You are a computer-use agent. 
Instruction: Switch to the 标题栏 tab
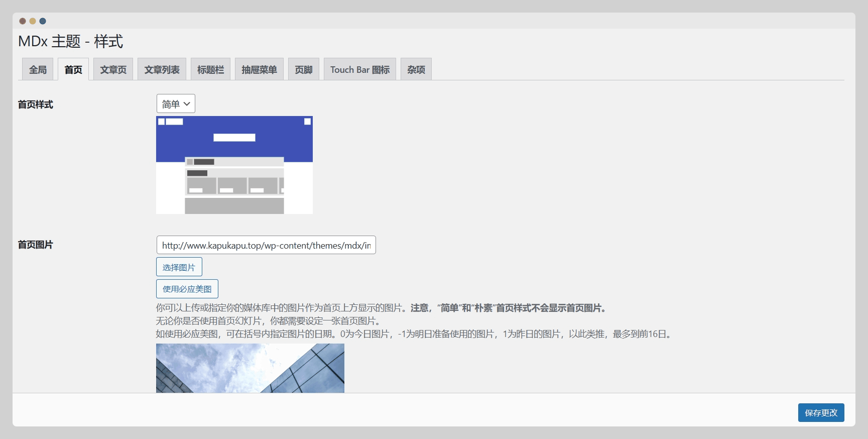[210, 69]
